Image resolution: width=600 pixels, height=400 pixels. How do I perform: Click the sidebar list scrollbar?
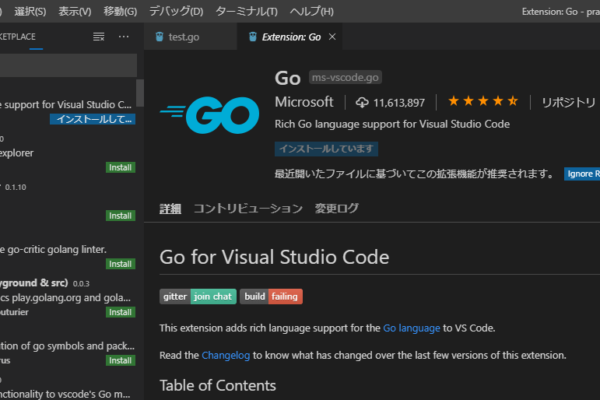point(140,93)
